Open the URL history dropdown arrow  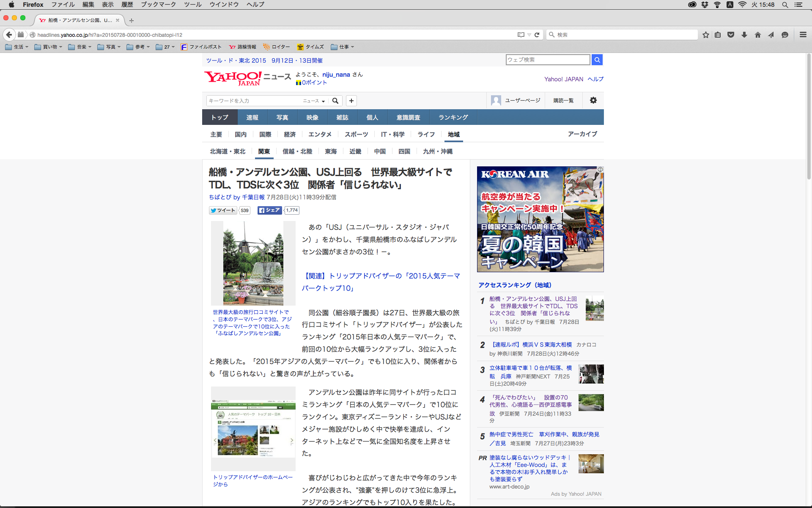(x=529, y=35)
